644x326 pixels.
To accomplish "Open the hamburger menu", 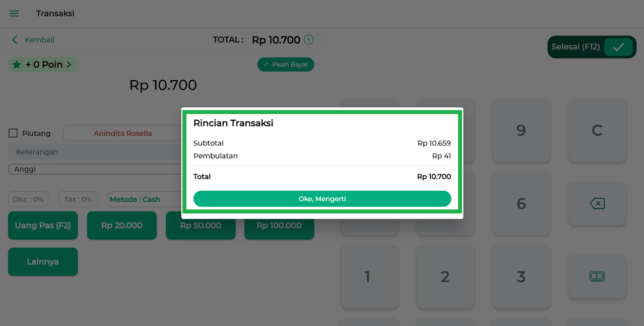I will coord(14,14).
